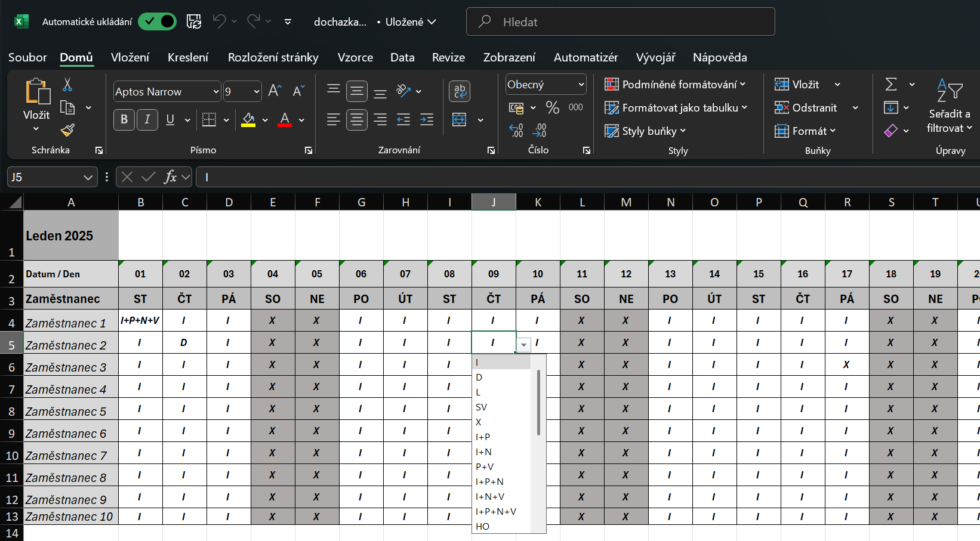Expand the Obecný number format dropdown

point(581,85)
